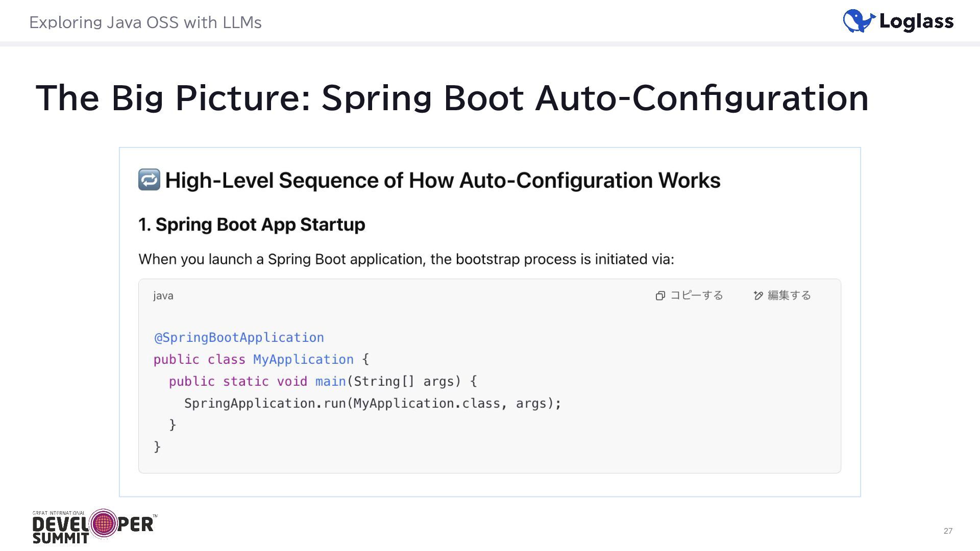Image resolution: width=980 pixels, height=551 pixels.
Task: Click the Exploring Java OSS with LLMs header
Action: pyautogui.click(x=145, y=22)
